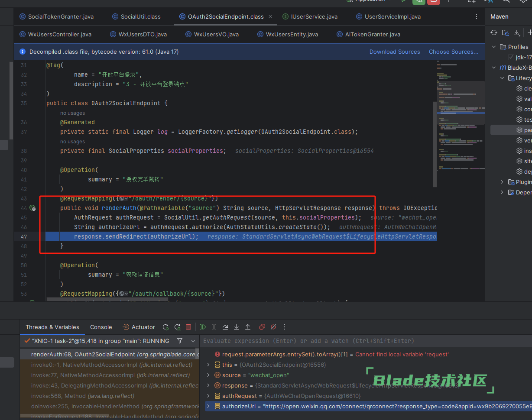Select the invoke:77 NativeMethodAccessorImpl frame

[110, 375]
